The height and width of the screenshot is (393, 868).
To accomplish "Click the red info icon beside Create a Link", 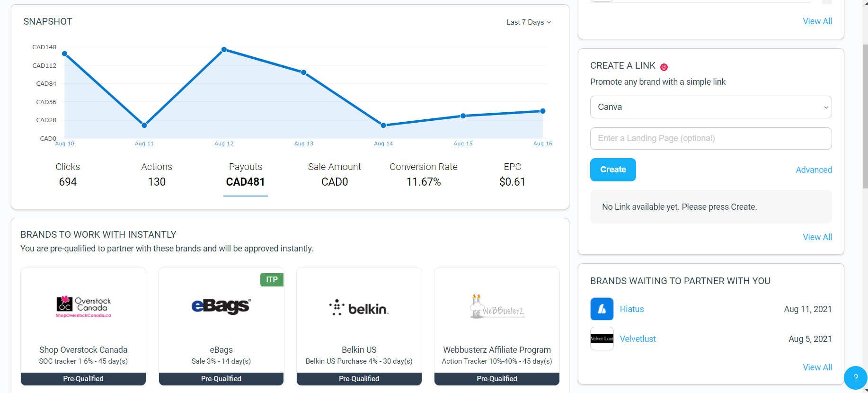I will pos(664,67).
